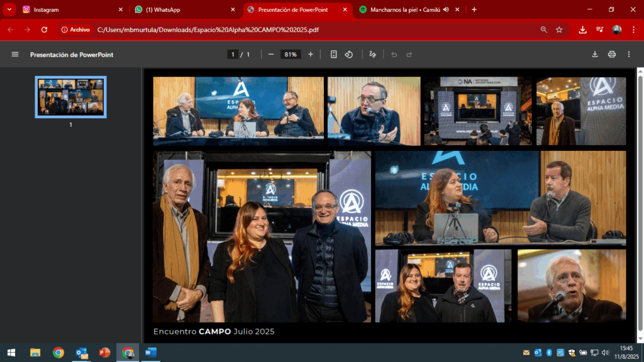Open a new browser tab
This screenshot has width=644, height=362.
tap(474, 9)
